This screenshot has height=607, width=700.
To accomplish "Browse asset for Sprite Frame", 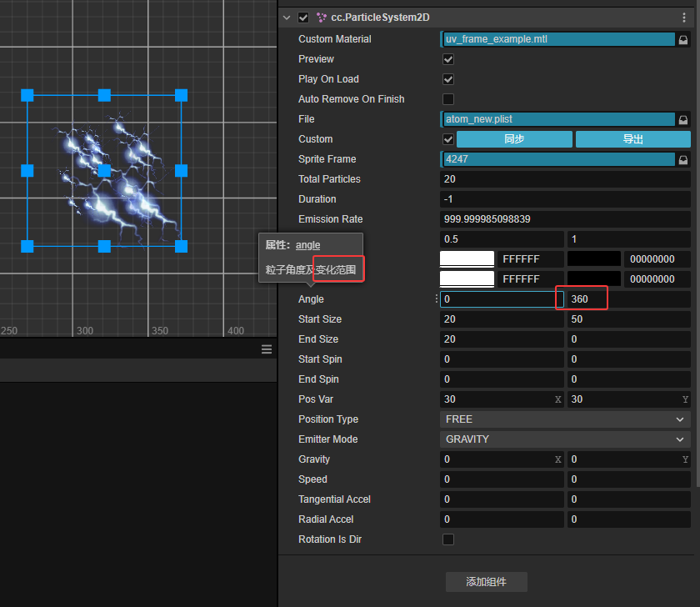I will pyautogui.click(x=683, y=160).
